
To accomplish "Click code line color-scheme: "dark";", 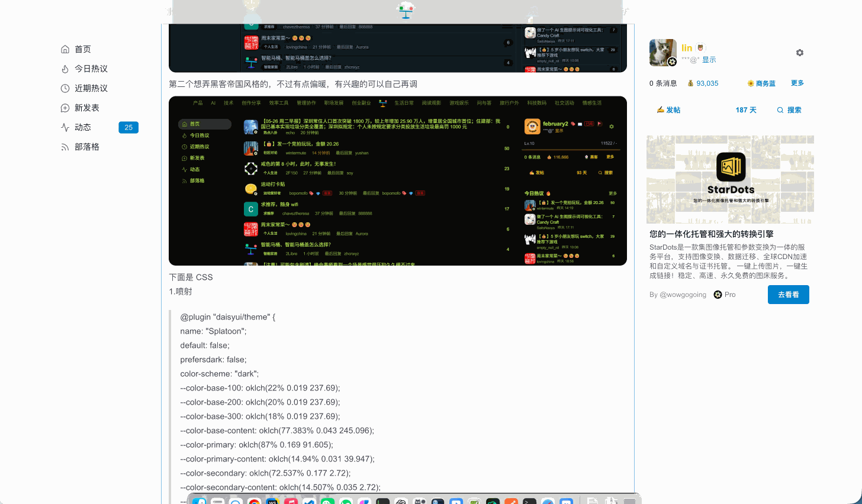I will pyautogui.click(x=220, y=374).
